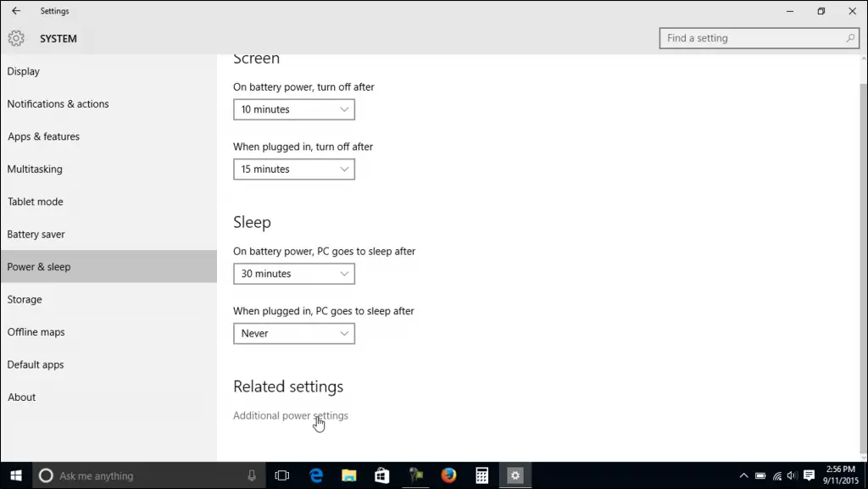The height and width of the screenshot is (489, 868).
Task: Focus the Find a setting search box
Action: pos(759,38)
